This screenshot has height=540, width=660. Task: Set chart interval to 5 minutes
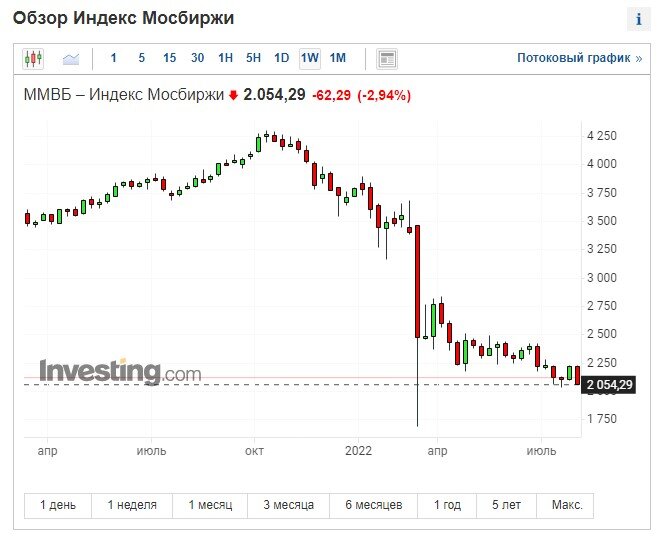[141, 58]
